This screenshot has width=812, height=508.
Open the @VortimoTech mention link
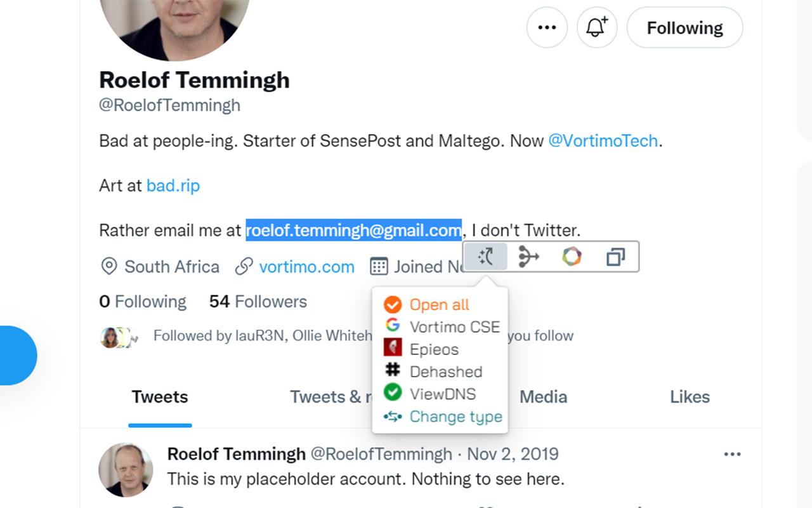(x=603, y=140)
